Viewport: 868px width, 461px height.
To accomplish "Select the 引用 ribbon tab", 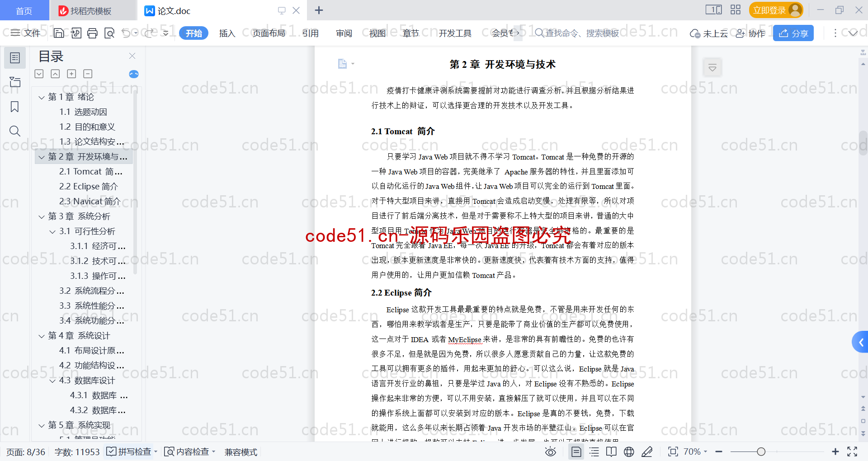I will (x=310, y=33).
